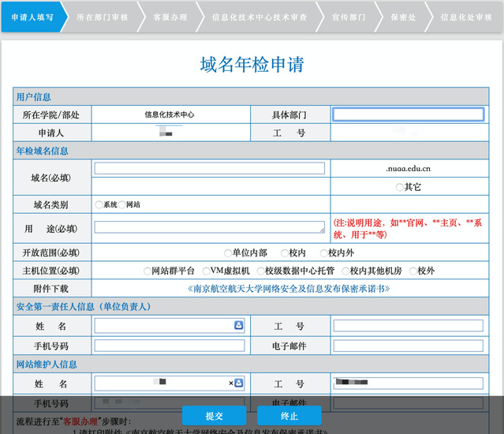Open person picker in 网站维护人 姓名 field
The image size is (504, 434).
click(238, 383)
